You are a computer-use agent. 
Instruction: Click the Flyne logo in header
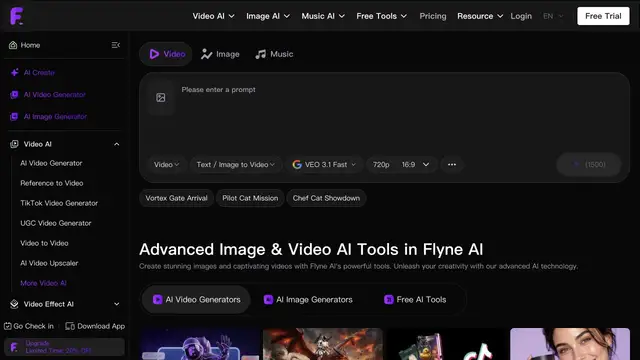[x=17, y=16]
